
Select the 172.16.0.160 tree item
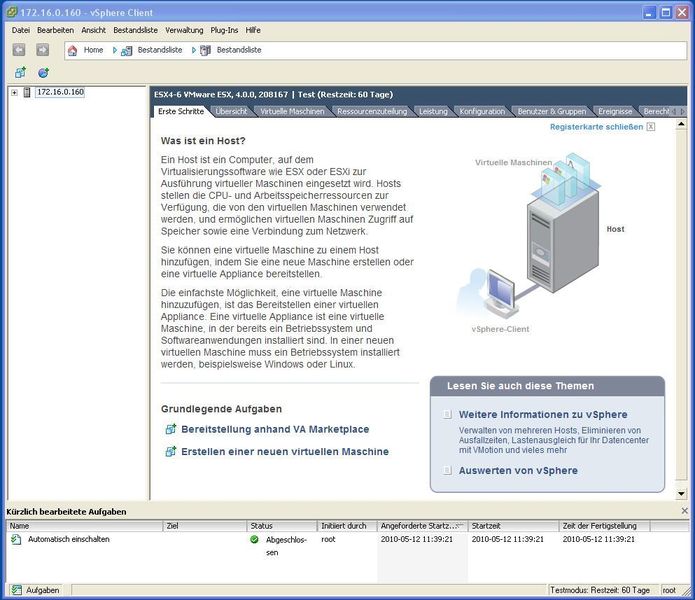click(60, 92)
